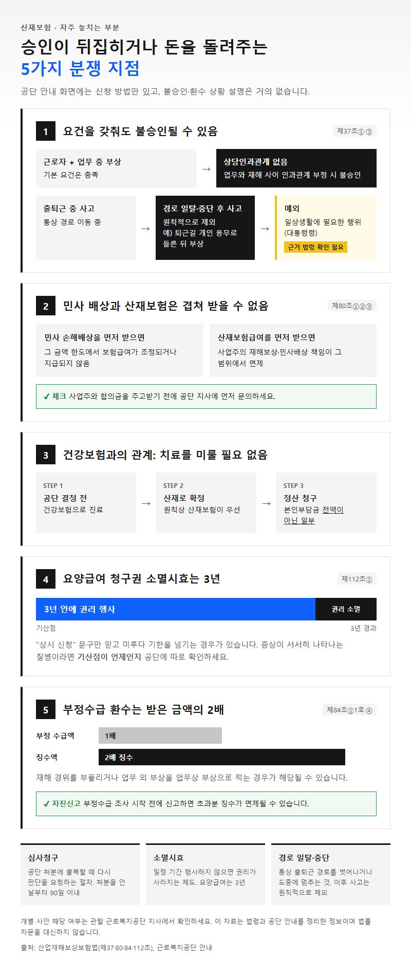Click the '부정 수급액' row label
The width and height of the screenshot is (411, 980).
coord(55,736)
